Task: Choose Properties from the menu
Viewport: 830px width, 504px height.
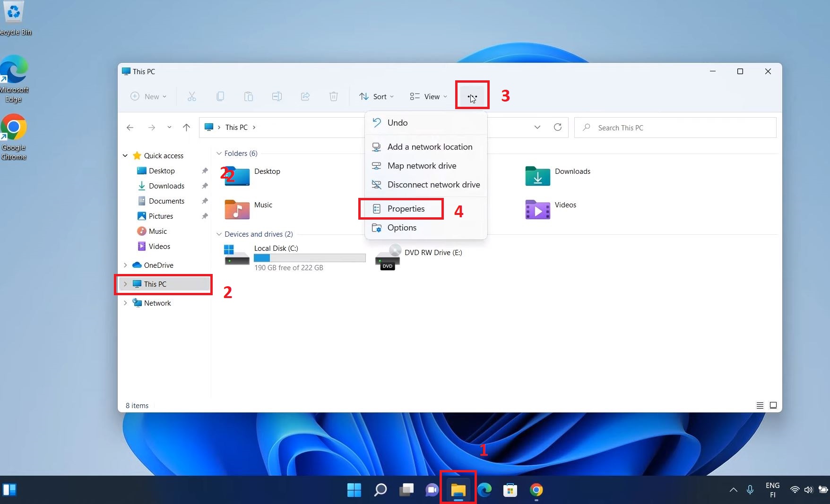Action: (406, 209)
